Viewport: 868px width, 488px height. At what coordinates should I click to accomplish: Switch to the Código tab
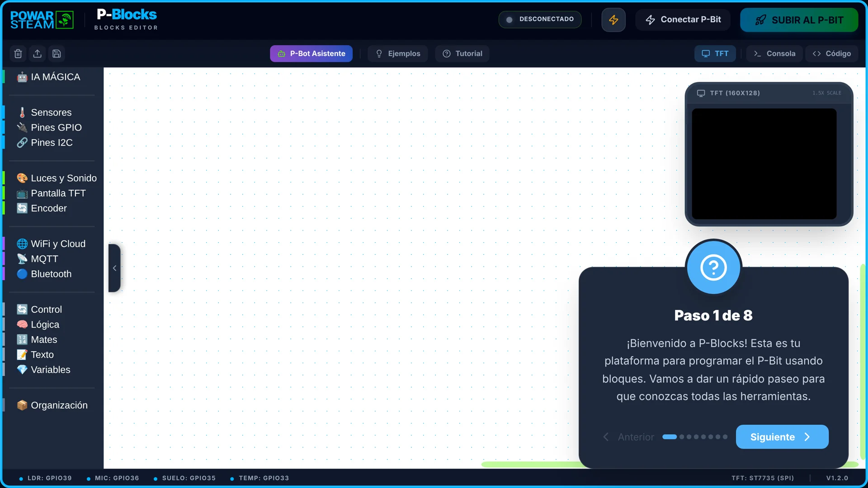(x=831, y=54)
